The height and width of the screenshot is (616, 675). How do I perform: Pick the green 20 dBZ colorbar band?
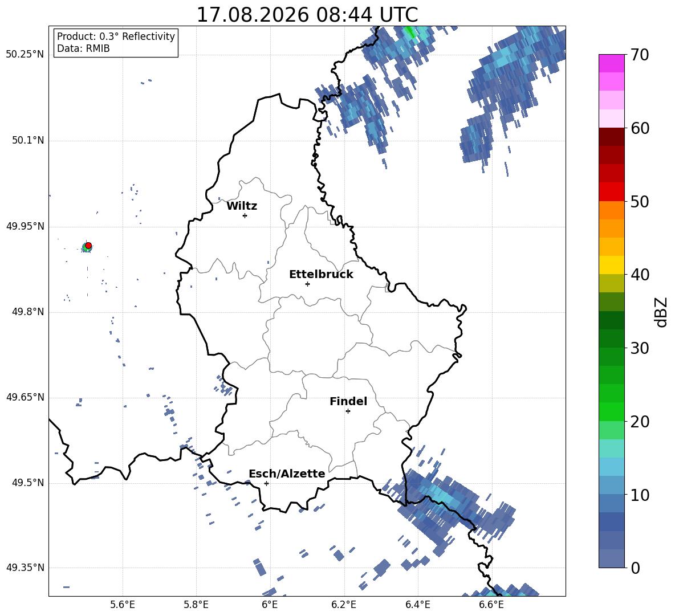click(612, 411)
